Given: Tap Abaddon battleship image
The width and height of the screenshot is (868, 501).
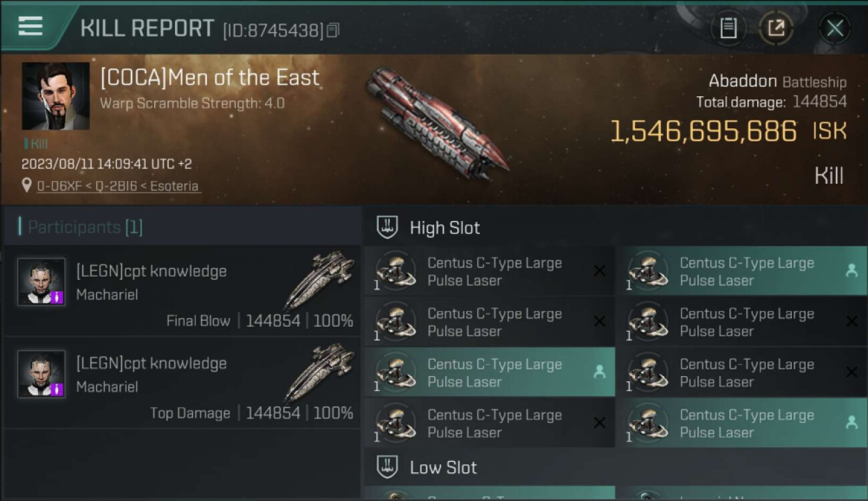Looking at the screenshot, I should click(x=436, y=122).
